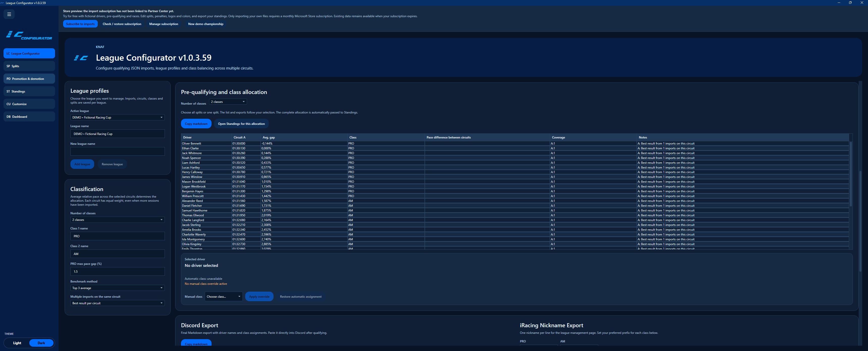The height and width of the screenshot is (351, 868).
Task: Open League Configurator sidebar page
Action: click(29, 53)
